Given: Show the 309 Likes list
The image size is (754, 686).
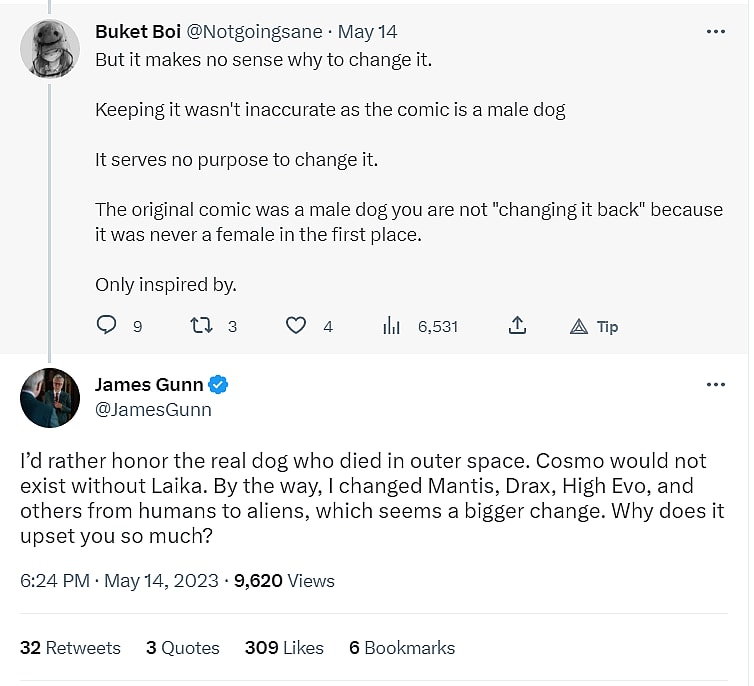Looking at the screenshot, I should (x=284, y=648).
